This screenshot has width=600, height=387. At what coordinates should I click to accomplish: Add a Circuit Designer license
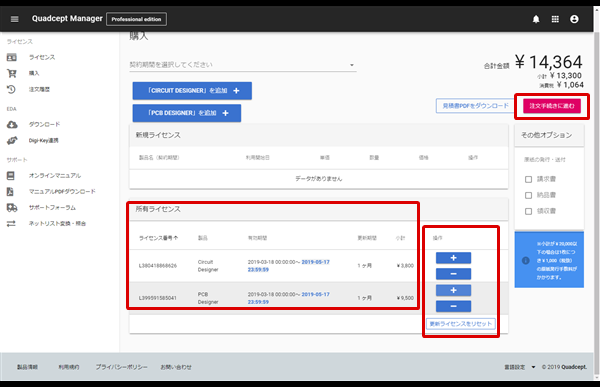tap(192, 91)
